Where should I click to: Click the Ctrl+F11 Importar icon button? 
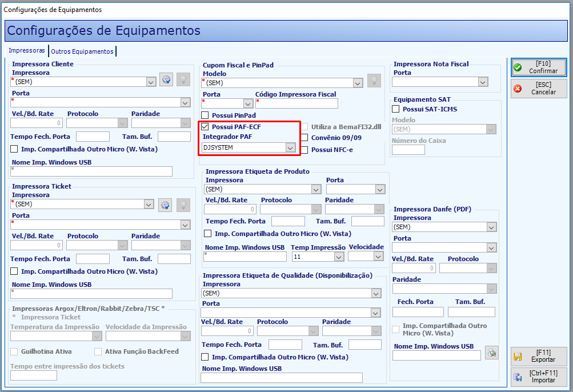(x=539, y=377)
